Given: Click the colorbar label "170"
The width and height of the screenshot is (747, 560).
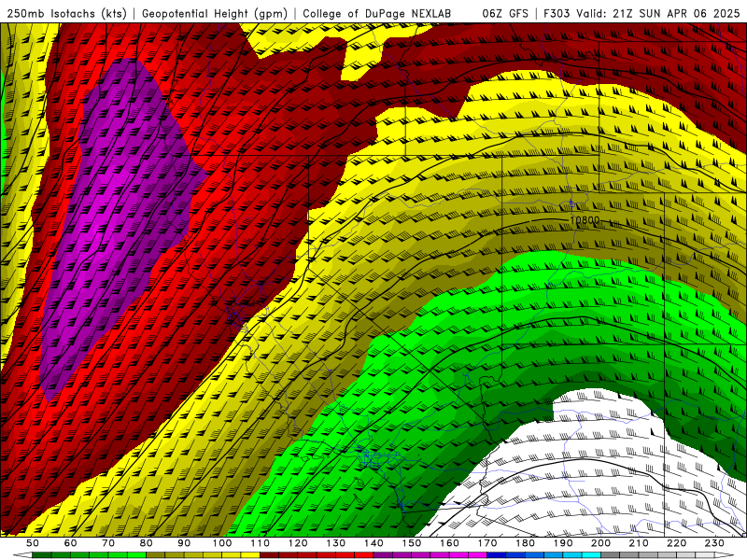Looking at the screenshot, I should (x=487, y=543).
